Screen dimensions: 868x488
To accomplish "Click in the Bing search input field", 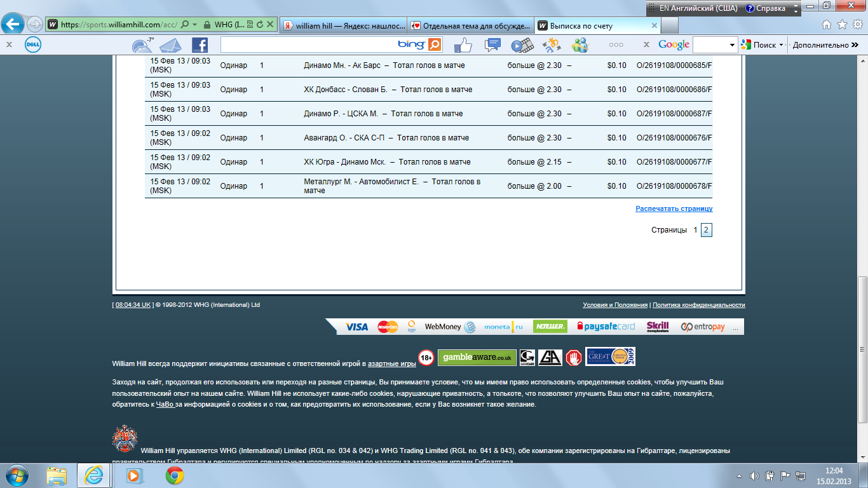I will (x=308, y=44).
